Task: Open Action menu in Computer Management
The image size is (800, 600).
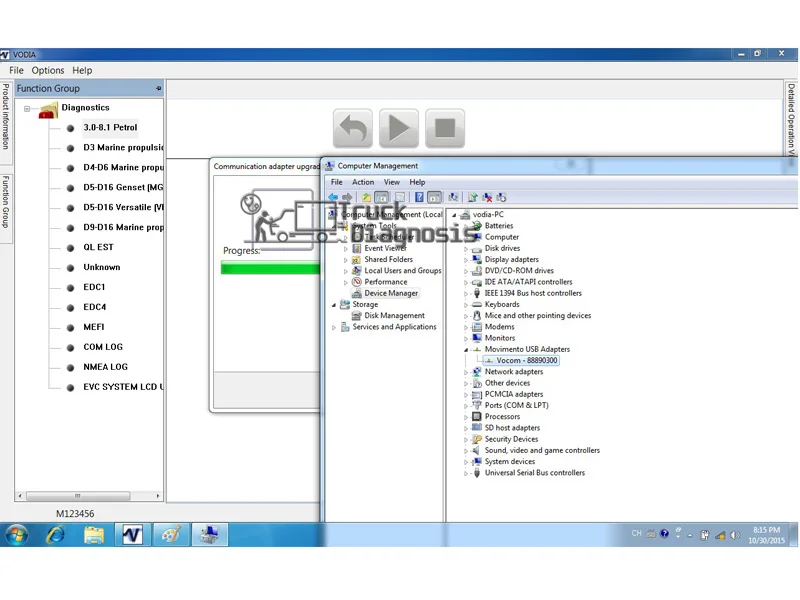Action: [x=363, y=182]
